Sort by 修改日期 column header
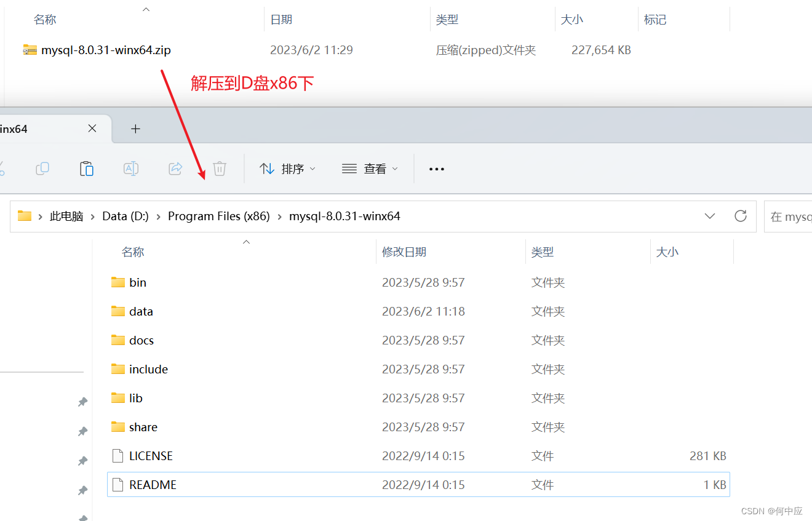The width and height of the screenshot is (812, 521). (x=404, y=252)
